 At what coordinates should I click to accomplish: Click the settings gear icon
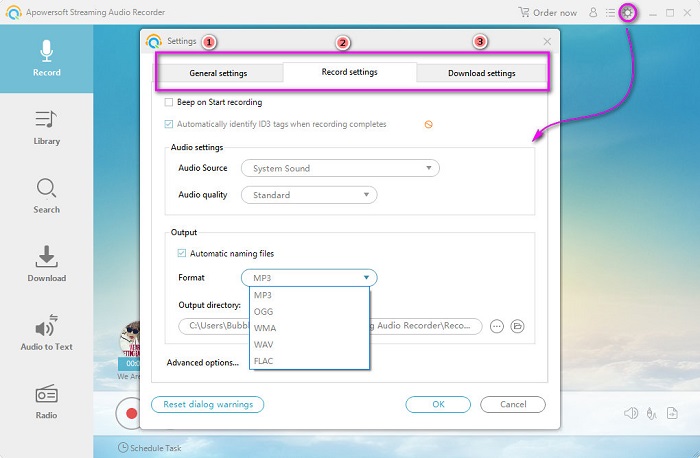628,13
